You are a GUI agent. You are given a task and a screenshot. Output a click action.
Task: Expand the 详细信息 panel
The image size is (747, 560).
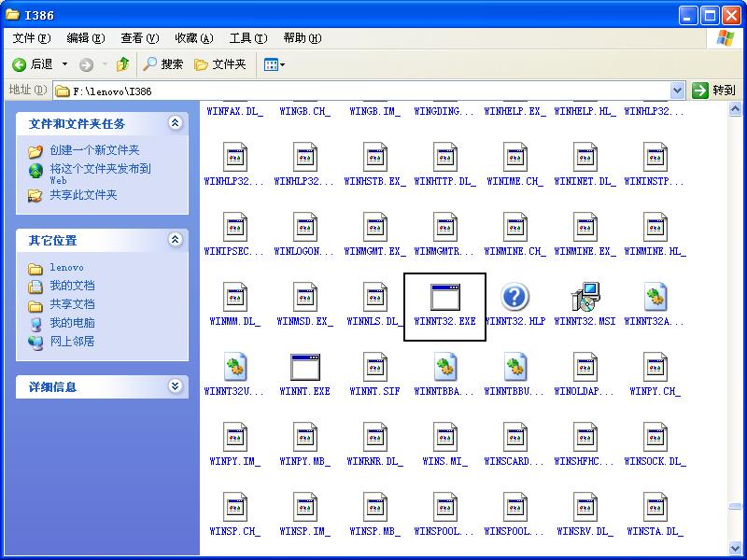pos(175,386)
